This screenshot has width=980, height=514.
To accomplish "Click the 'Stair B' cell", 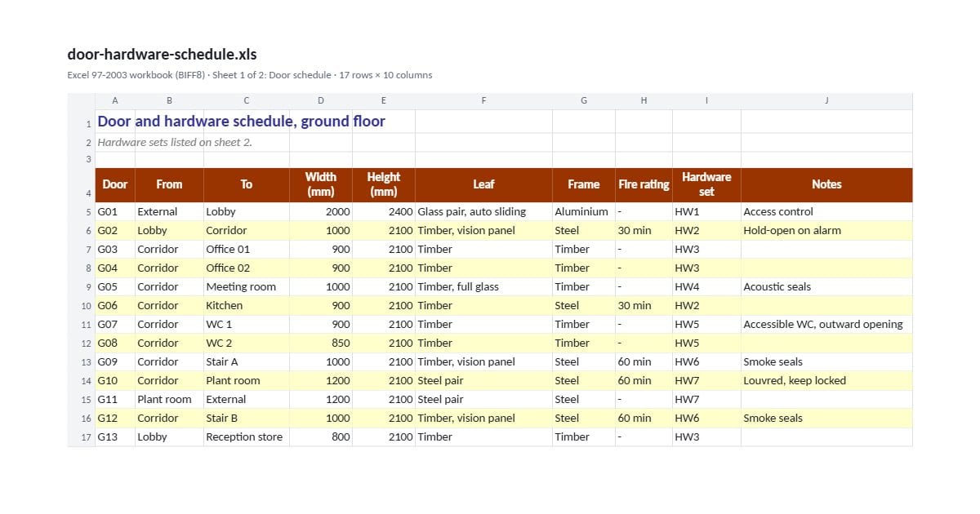I will [247, 419].
